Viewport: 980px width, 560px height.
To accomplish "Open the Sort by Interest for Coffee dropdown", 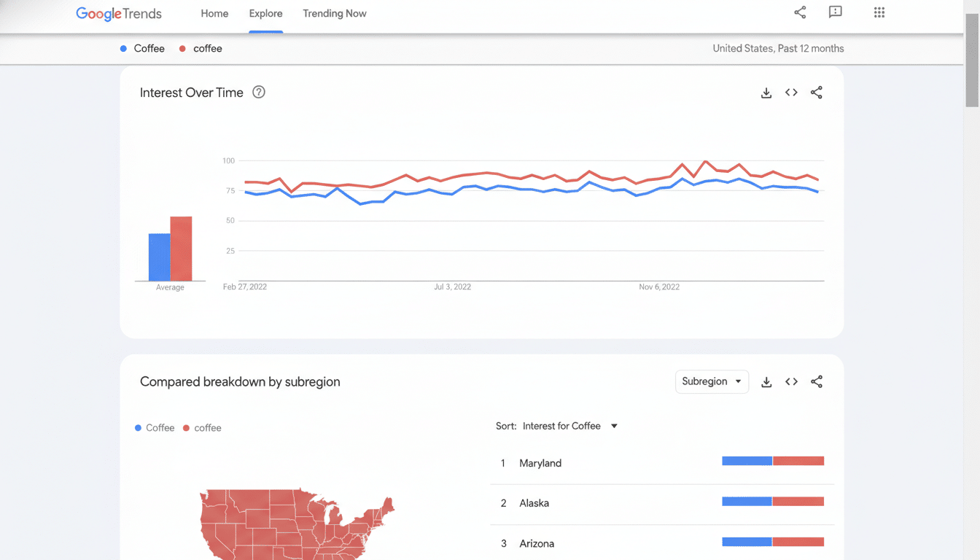I will pos(570,426).
